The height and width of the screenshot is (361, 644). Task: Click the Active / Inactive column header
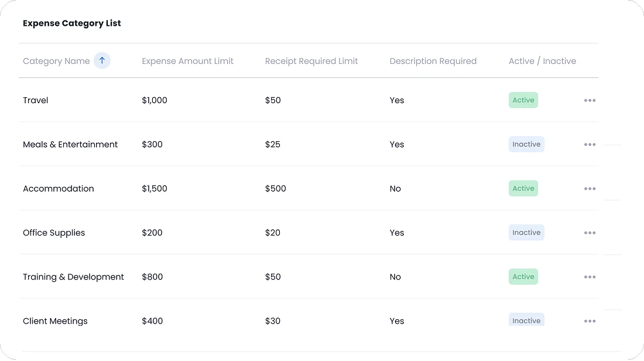542,61
